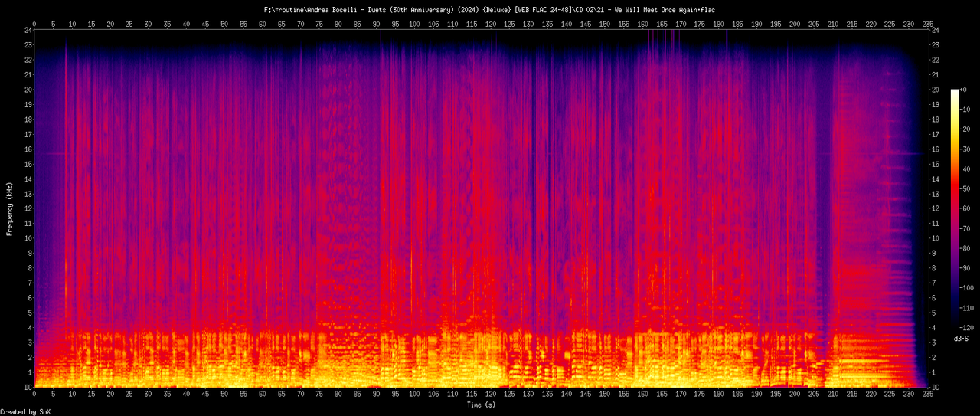
Task: Select the "-90" value on the color scale
Action: pos(965,268)
